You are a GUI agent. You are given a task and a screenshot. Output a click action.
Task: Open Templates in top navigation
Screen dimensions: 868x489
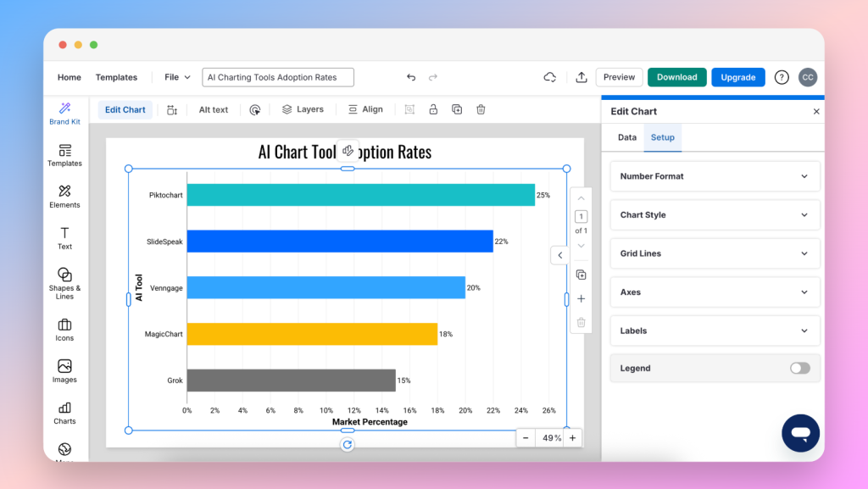116,77
